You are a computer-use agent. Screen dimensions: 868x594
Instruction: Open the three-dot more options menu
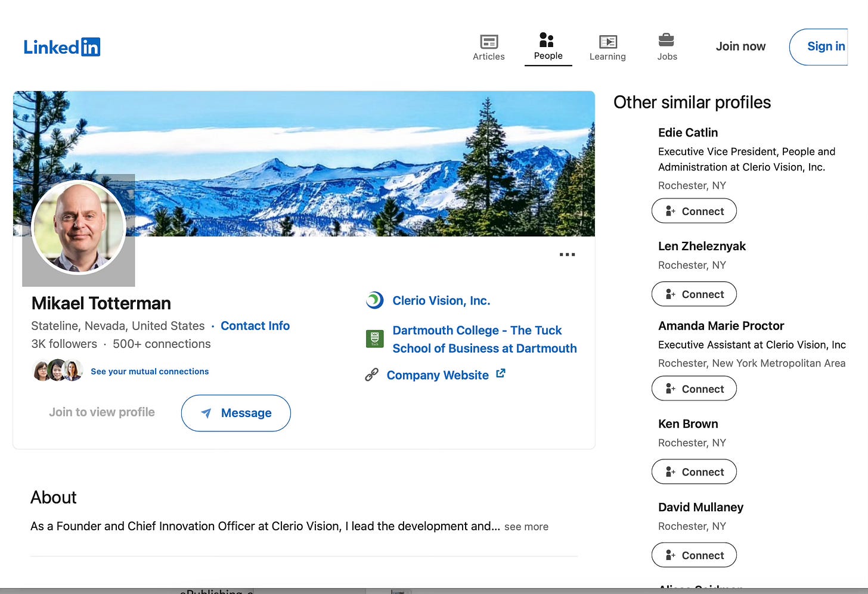coord(567,254)
